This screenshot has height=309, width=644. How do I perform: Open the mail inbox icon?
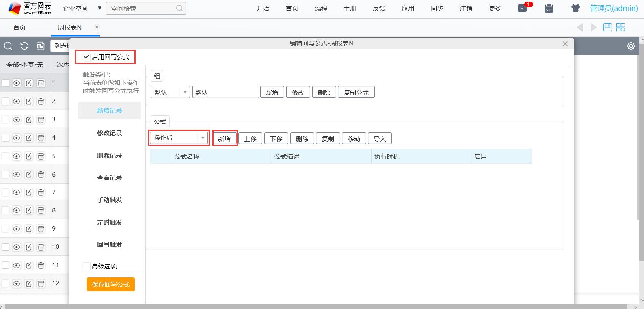(522, 8)
